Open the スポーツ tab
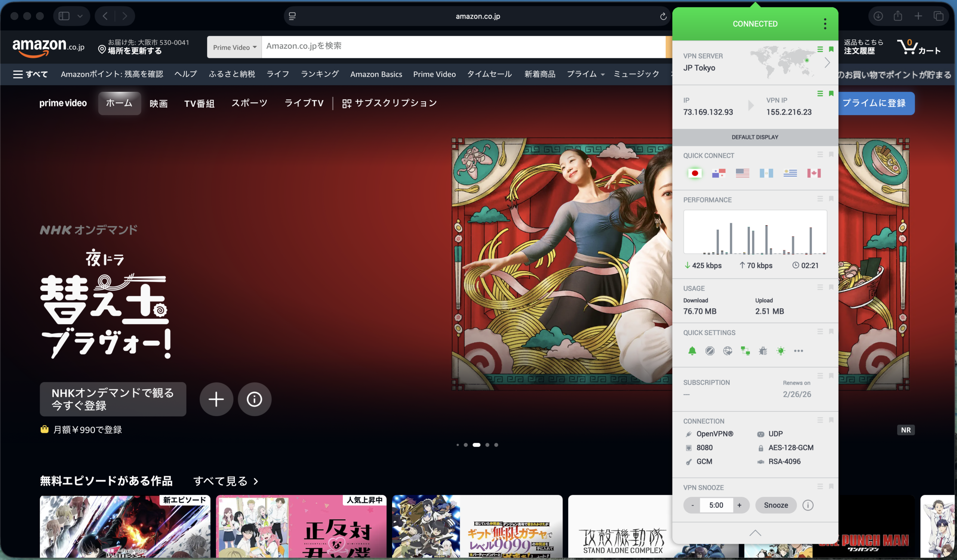 249,103
